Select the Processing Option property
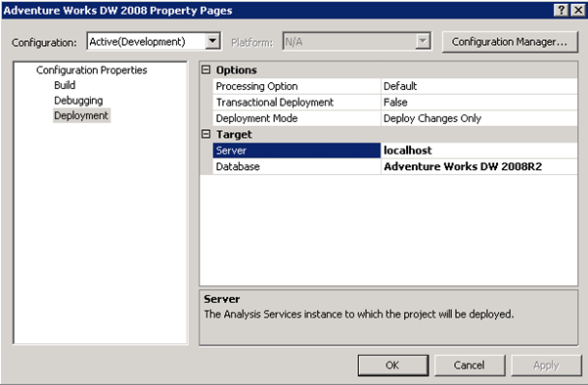 (x=296, y=86)
